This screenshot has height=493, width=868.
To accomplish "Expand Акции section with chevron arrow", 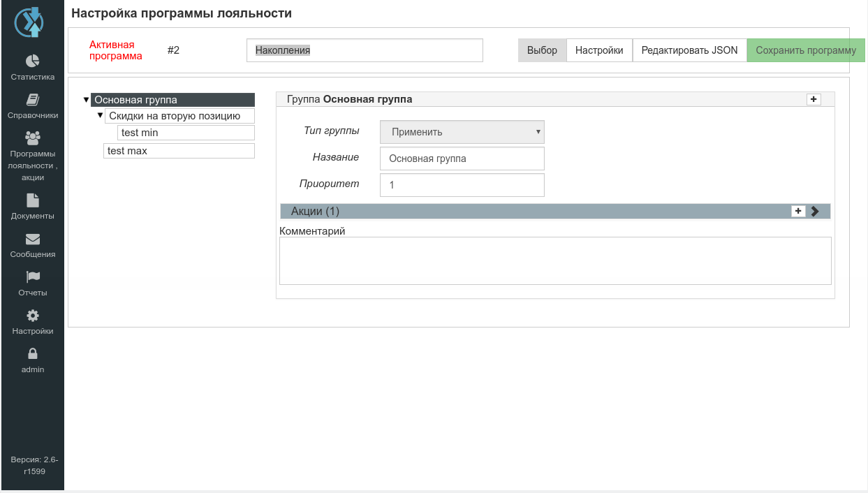I will point(815,212).
